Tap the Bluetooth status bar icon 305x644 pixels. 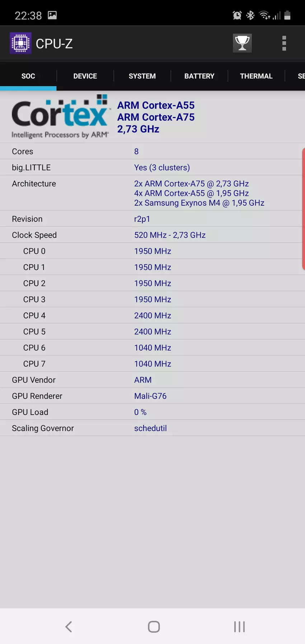coord(250,15)
